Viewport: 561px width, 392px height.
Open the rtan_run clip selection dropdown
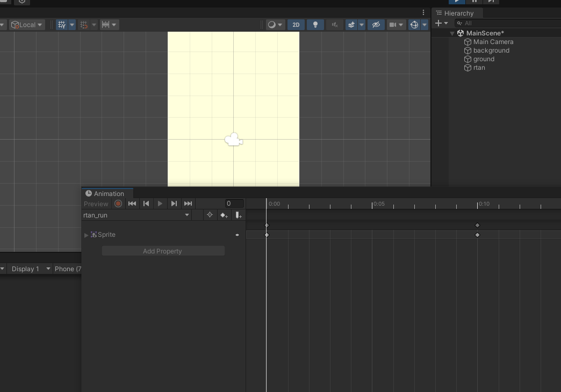136,215
